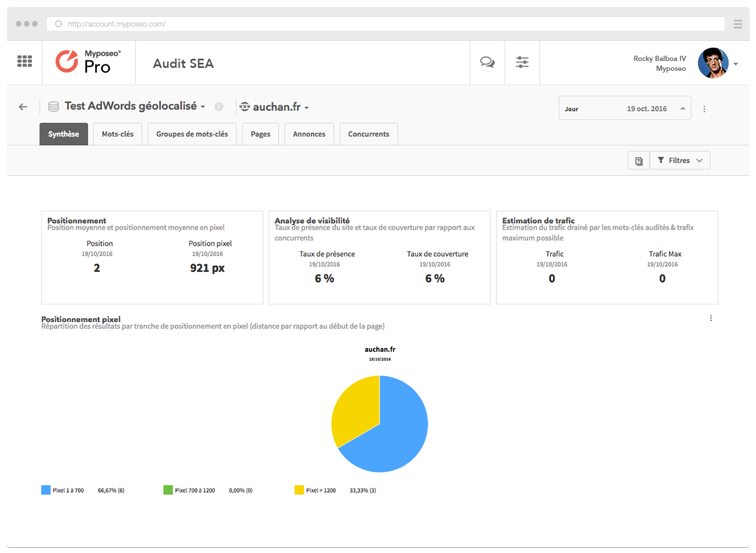Click Taux de présence 6 % value
The height and width of the screenshot is (553, 756).
(325, 279)
